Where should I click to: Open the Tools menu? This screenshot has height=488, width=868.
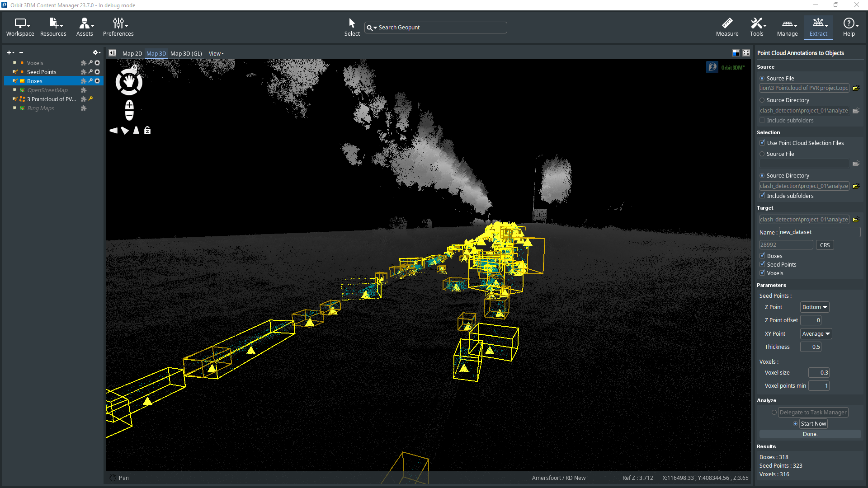[757, 27]
